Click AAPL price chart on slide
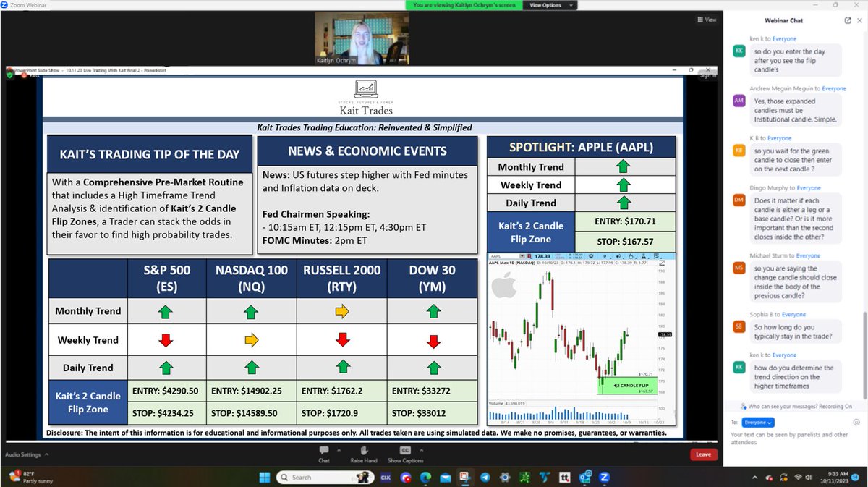Viewport: 868px width, 487px height. tap(582, 339)
